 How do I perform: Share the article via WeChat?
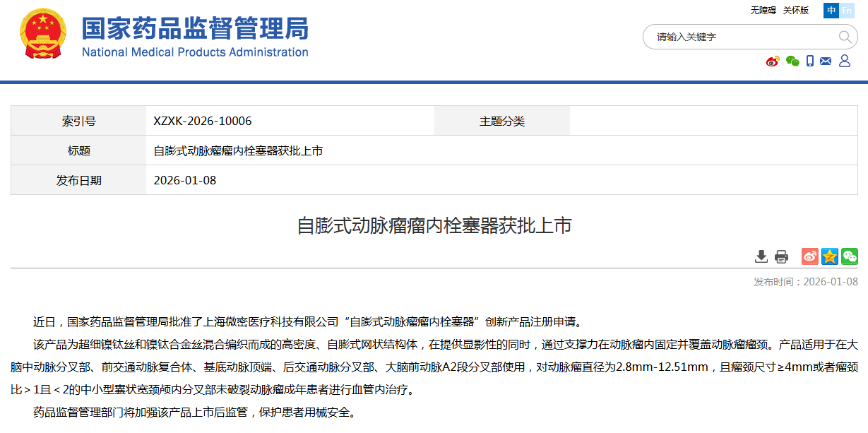point(849,256)
